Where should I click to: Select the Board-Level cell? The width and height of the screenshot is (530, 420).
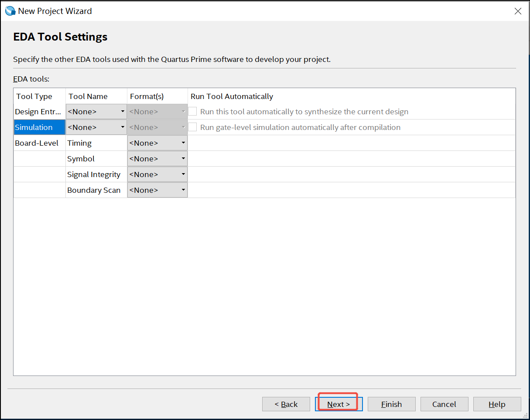pos(40,143)
